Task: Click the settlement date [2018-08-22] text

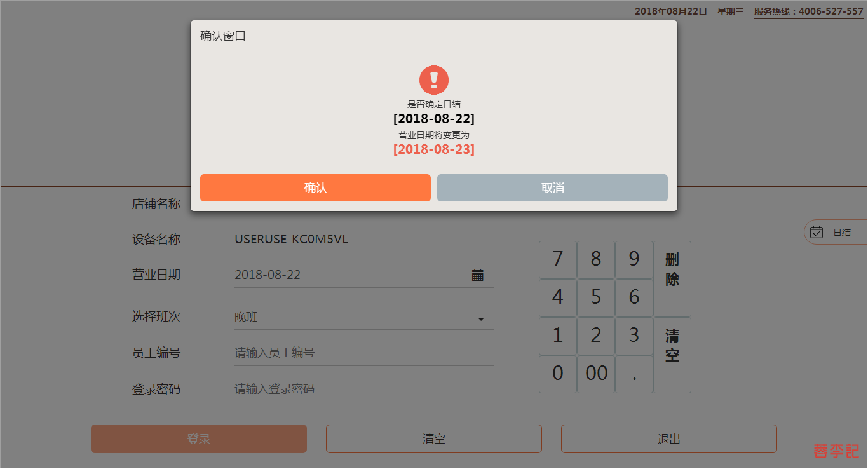Action: 434,119
